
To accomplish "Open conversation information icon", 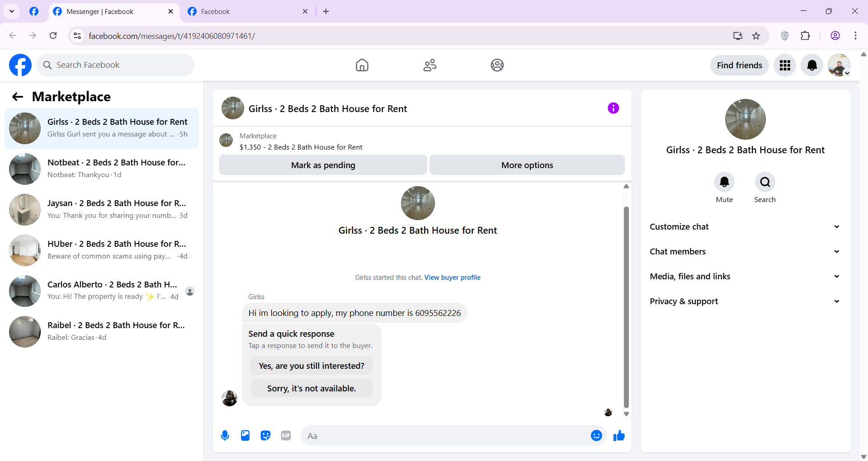I will [613, 108].
